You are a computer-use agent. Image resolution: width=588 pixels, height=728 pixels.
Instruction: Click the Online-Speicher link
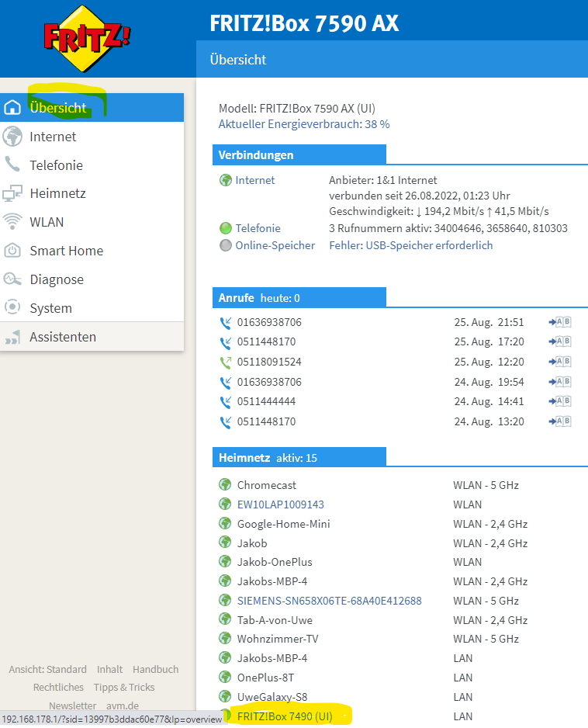point(275,245)
